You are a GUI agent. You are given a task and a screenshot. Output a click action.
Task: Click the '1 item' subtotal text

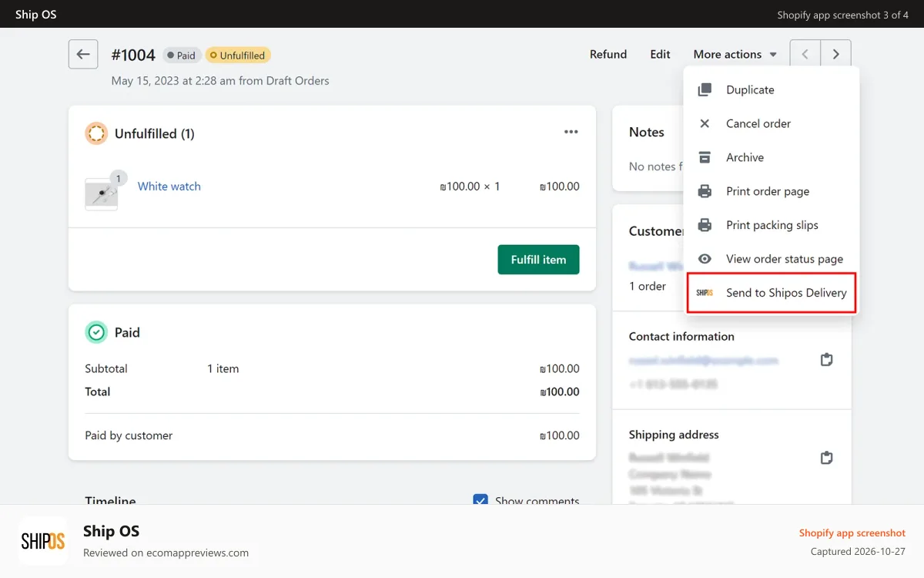[x=223, y=369]
